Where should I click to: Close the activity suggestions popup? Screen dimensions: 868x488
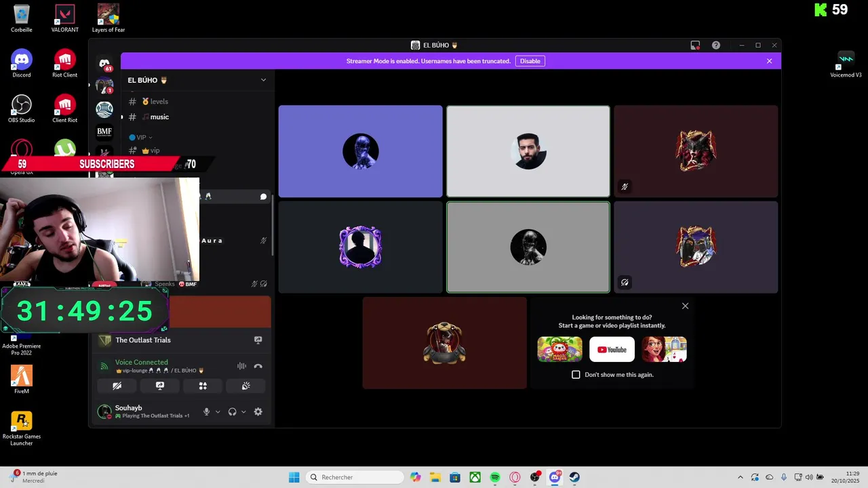[x=685, y=306]
